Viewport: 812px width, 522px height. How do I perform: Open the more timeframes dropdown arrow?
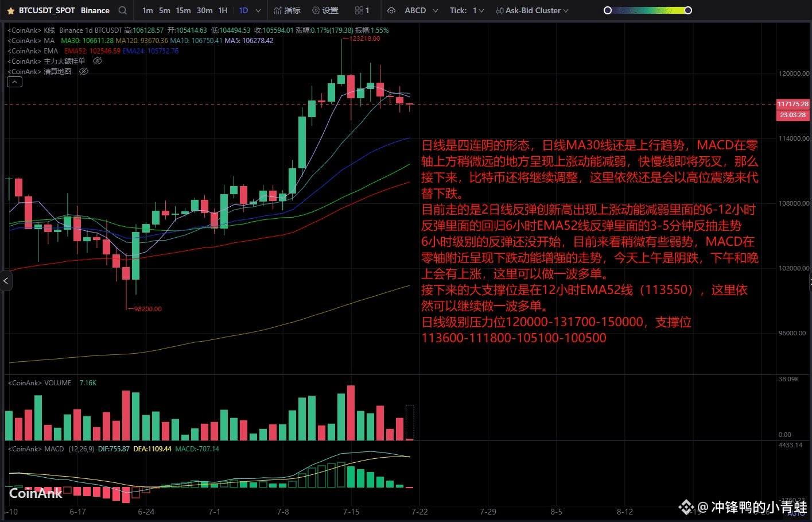coord(258,10)
